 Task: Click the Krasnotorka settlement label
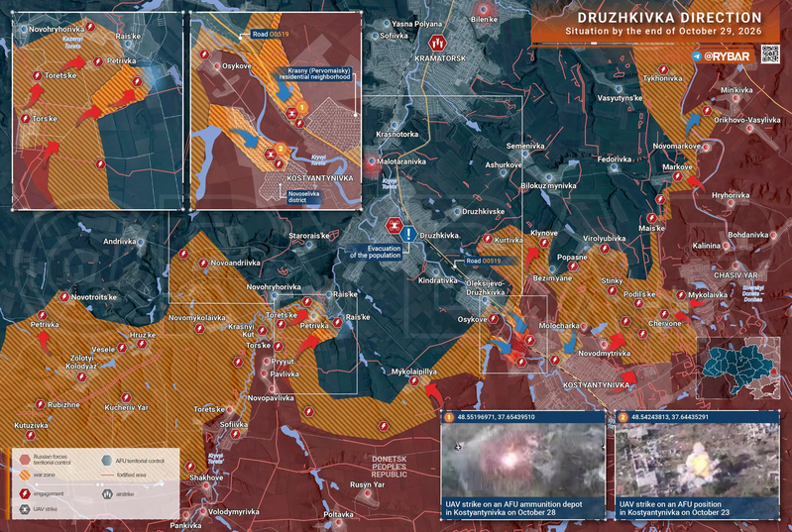click(x=397, y=135)
